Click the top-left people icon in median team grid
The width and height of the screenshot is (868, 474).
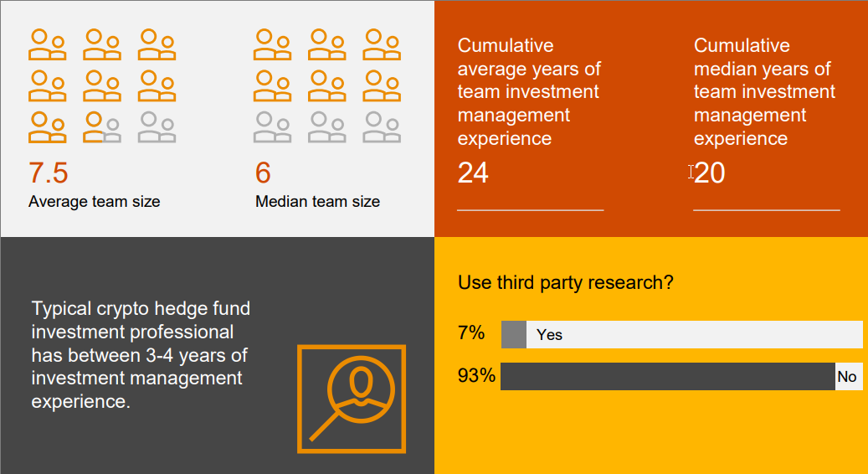click(272, 45)
